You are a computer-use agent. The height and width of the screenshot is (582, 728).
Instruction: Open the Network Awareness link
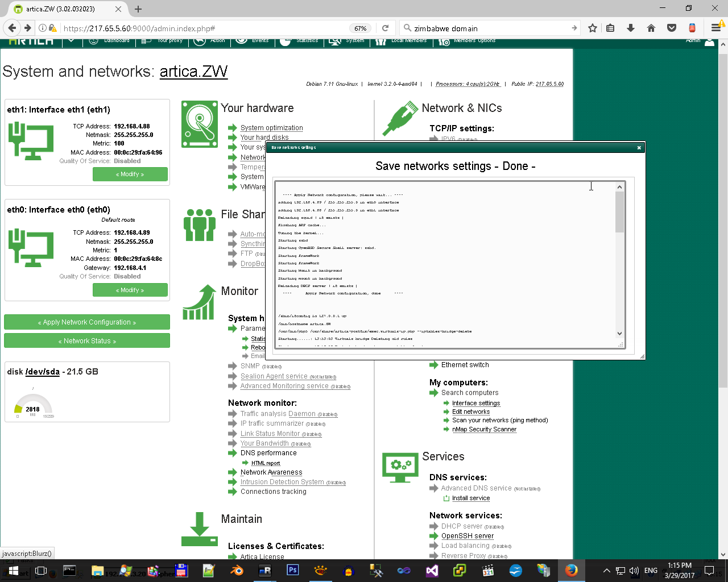tap(271, 472)
